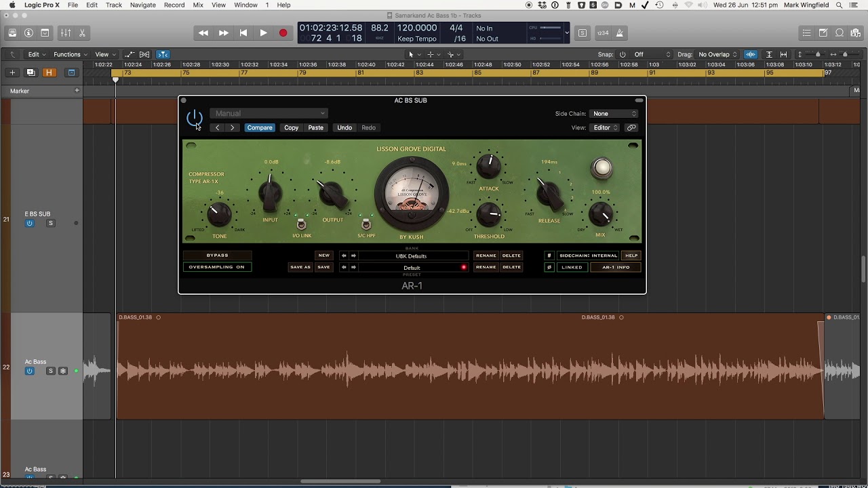Viewport: 868px width, 488px height.
Task: Toggle the orange Hide tracks H button
Action: 49,73
